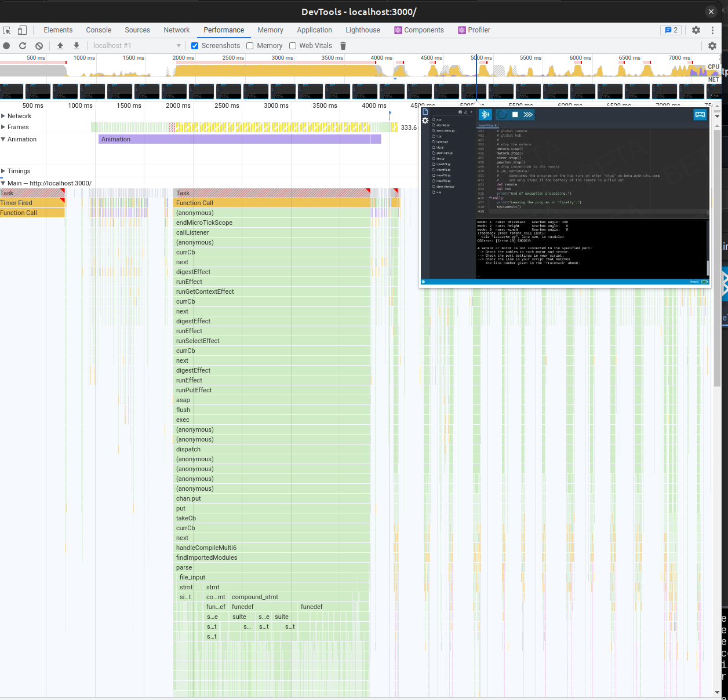This screenshot has height=700, width=728.
Task: Load a saved profile via upload icon
Action: 60,45
